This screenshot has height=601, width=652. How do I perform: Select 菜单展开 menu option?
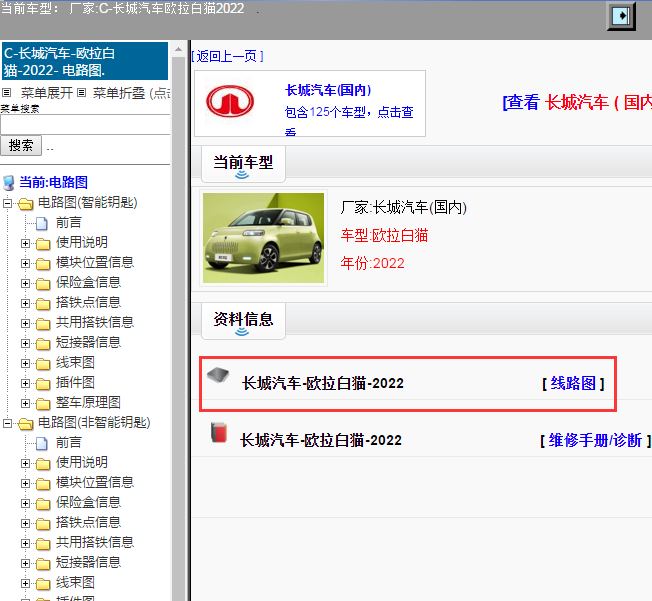(x=47, y=93)
